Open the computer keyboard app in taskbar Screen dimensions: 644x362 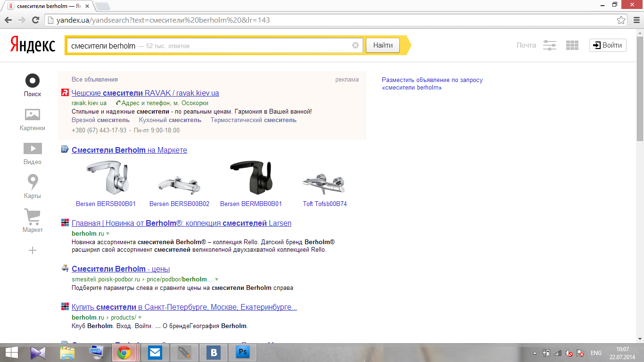click(x=96, y=353)
